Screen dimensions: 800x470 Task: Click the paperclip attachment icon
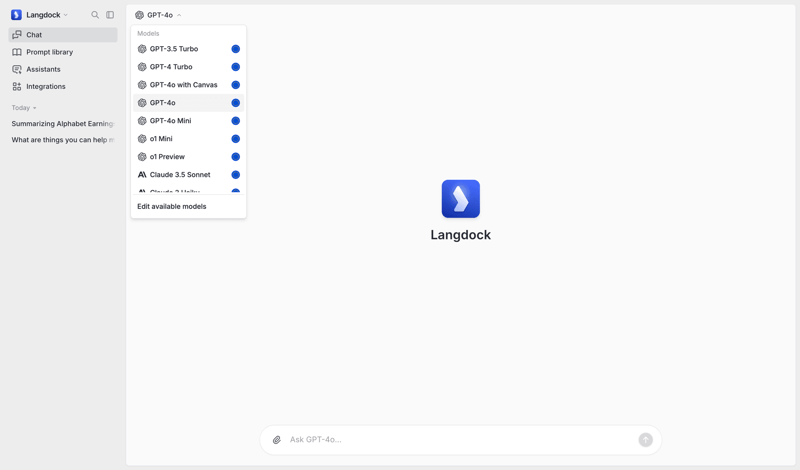[277, 440]
